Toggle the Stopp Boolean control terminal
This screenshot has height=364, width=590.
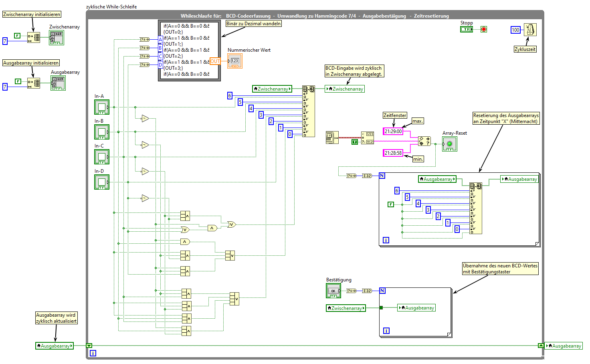click(x=467, y=29)
